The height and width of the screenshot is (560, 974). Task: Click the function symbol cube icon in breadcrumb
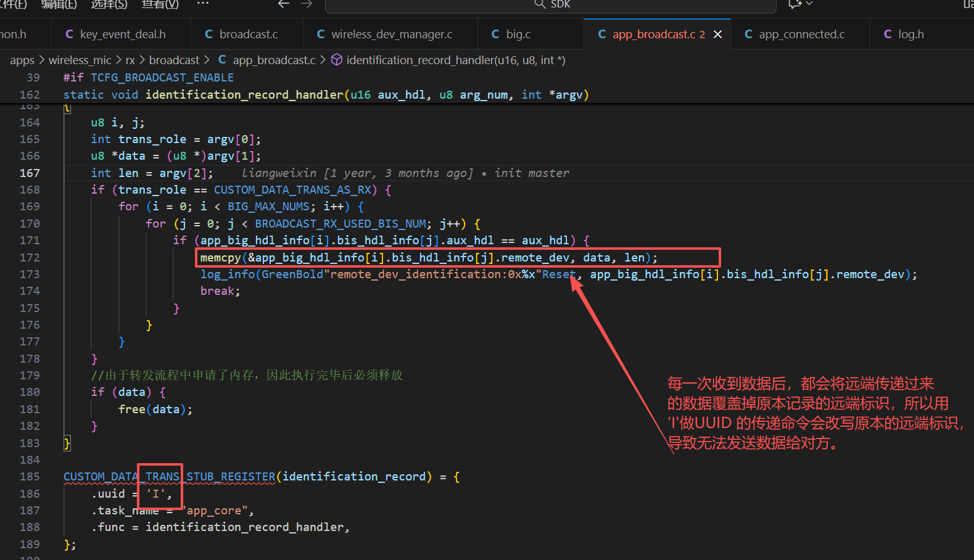(x=337, y=60)
